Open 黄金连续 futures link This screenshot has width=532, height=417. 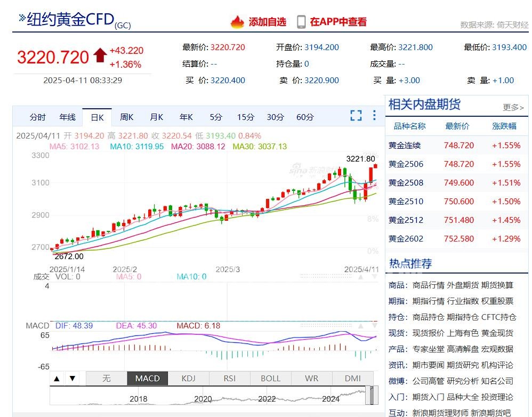405,146
